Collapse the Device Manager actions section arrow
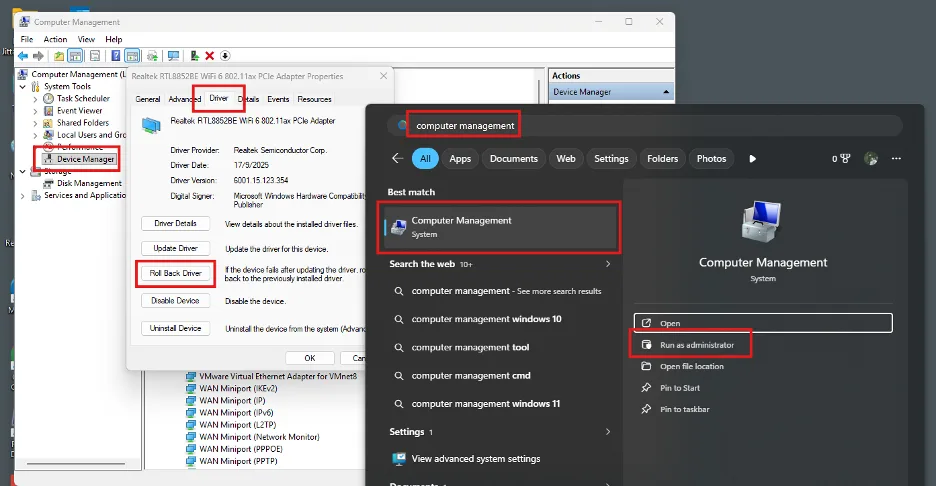936x486 pixels. (666, 92)
